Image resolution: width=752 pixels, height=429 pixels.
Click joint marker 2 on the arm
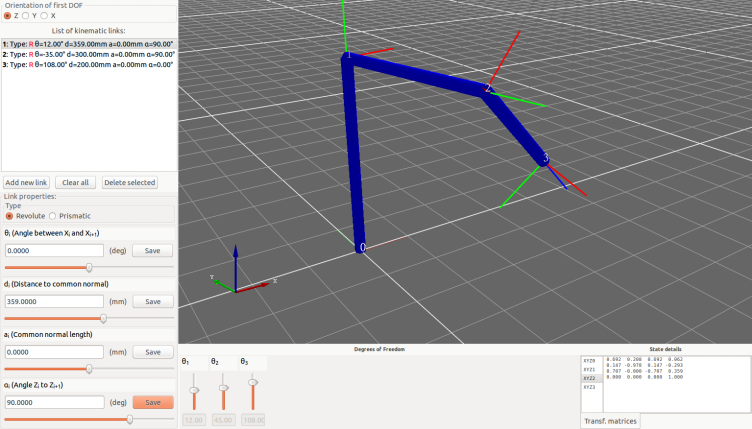pos(487,89)
